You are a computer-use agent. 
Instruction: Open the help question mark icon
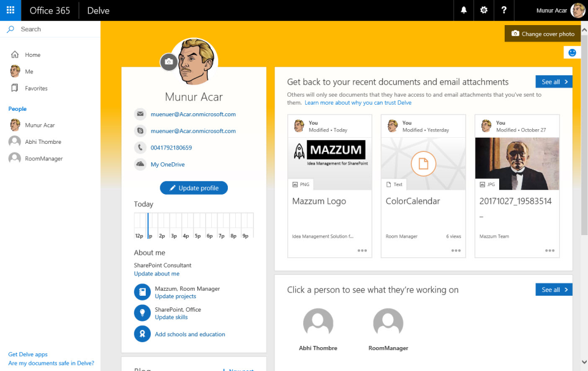click(x=503, y=10)
